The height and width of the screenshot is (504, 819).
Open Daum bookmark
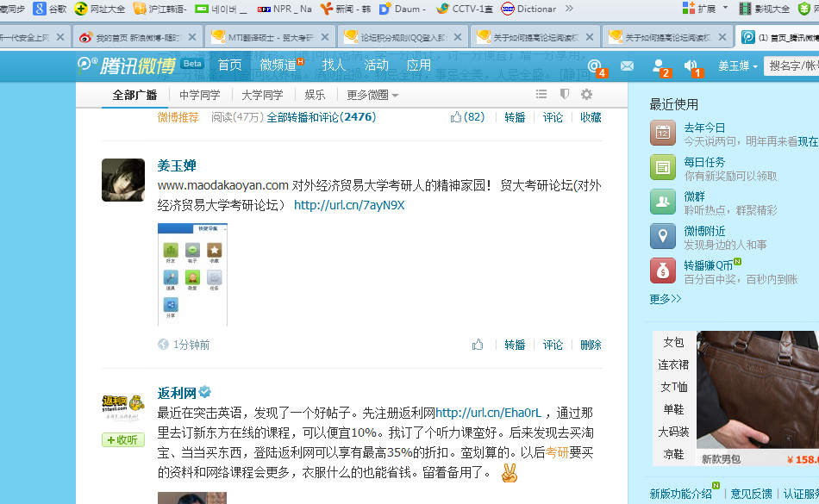point(403,9)
